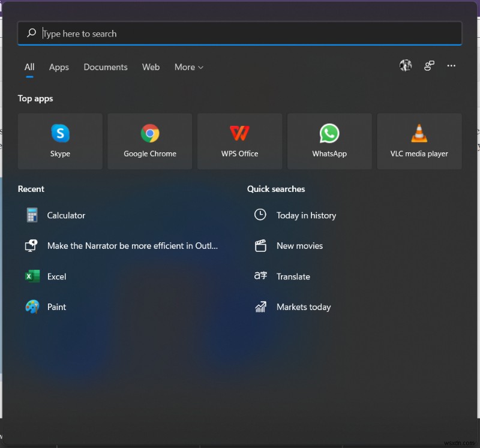Run the New movies quick search

click(x=299, y=246)
